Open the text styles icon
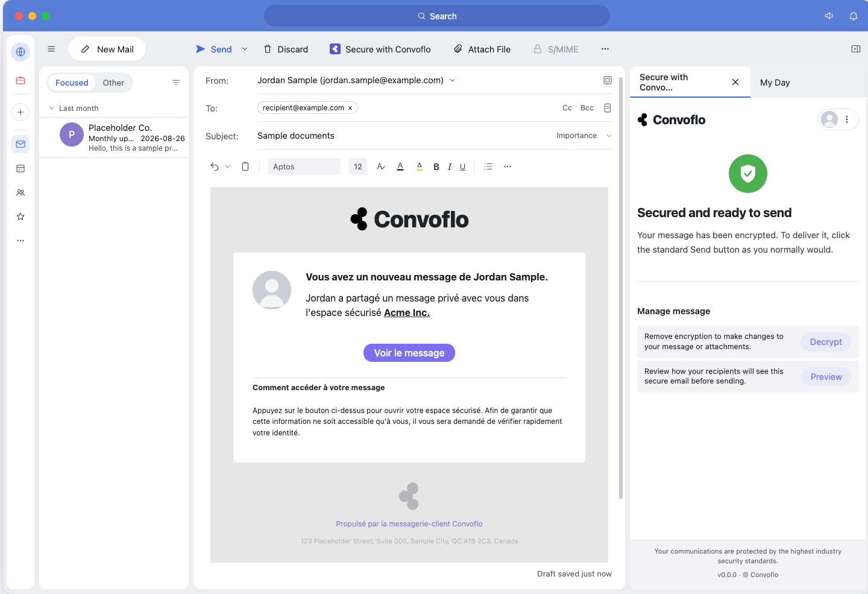 [381, 166]
